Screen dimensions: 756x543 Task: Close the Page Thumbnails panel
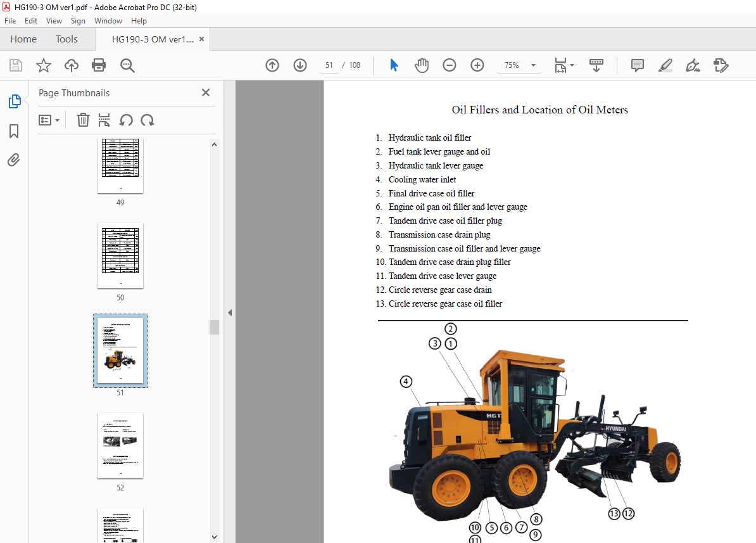click(206, 92)
